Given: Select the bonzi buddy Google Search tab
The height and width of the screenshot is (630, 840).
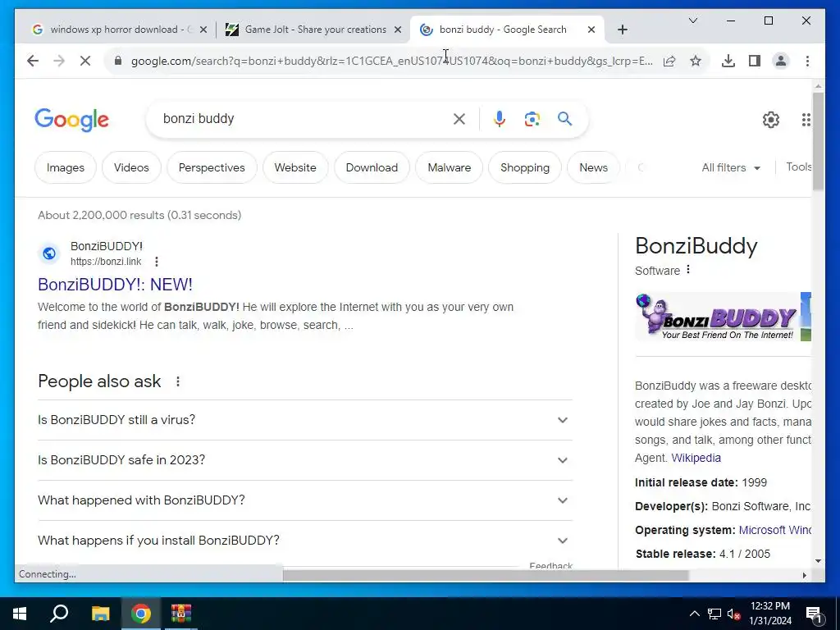Looking at the screenshot, I should [x=507, y=30].
